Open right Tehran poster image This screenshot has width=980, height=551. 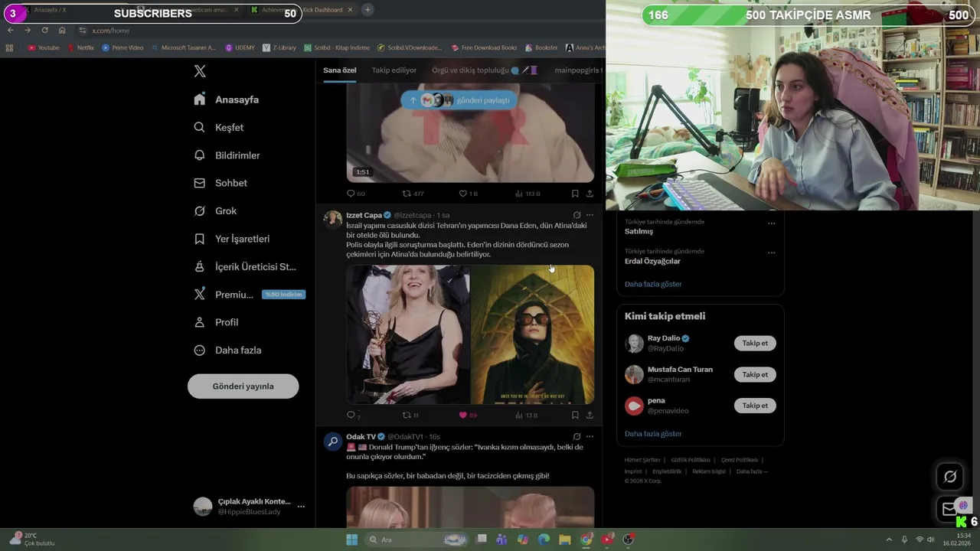point(533,334)
